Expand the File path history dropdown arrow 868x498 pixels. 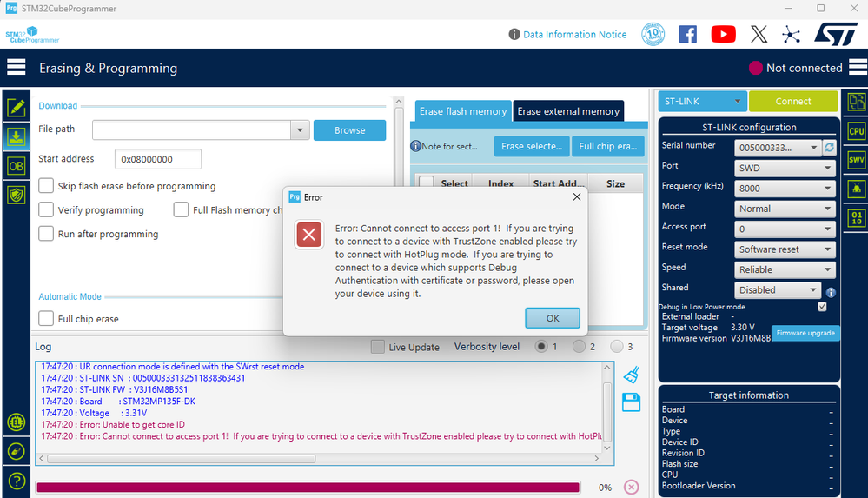pos(300,130)
